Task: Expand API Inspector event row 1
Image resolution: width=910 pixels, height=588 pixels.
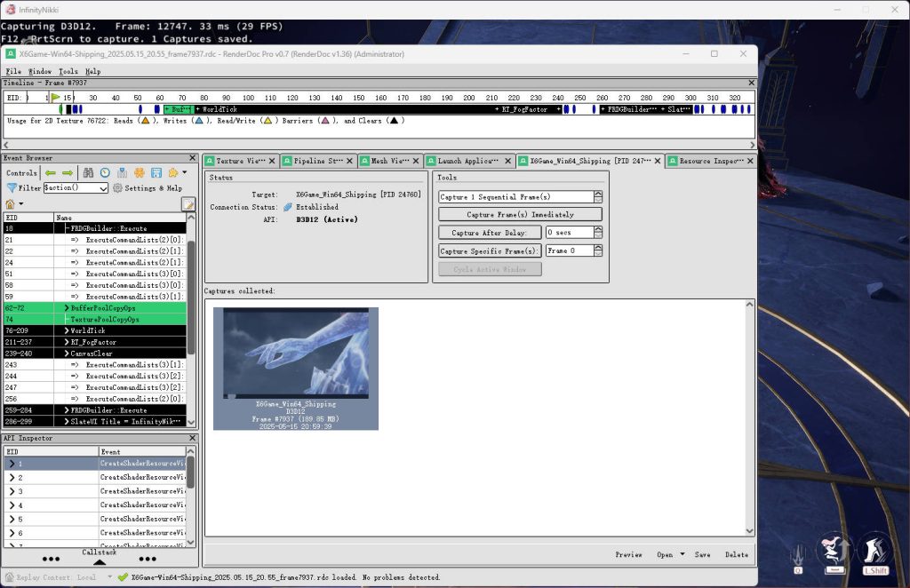Action: click(x=12, y=464)
